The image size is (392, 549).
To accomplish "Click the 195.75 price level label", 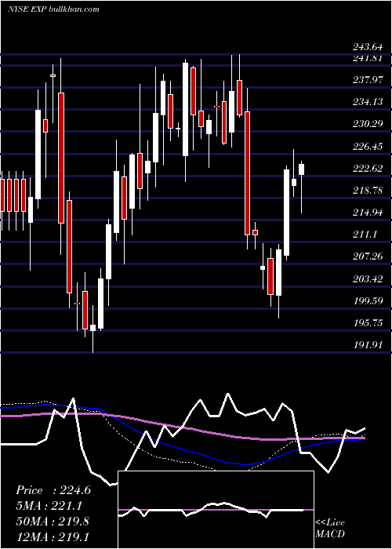I will pos(367,323).
